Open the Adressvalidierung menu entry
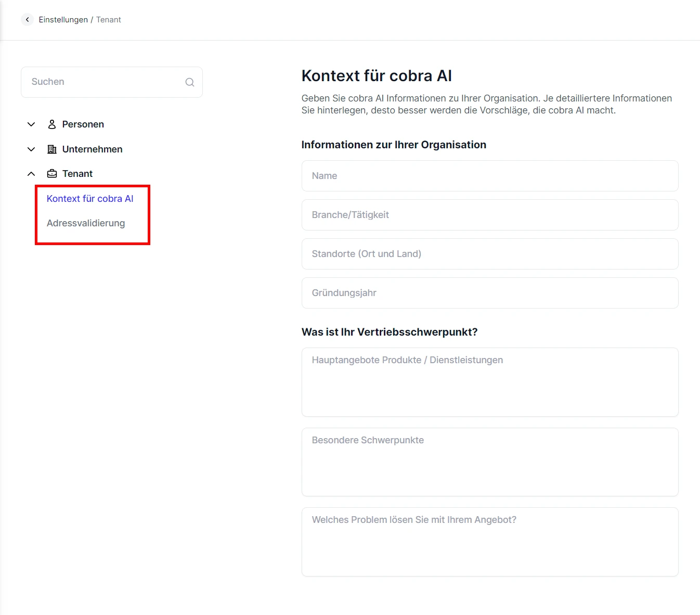Screen dimensions: 700x615 point(86,223)
